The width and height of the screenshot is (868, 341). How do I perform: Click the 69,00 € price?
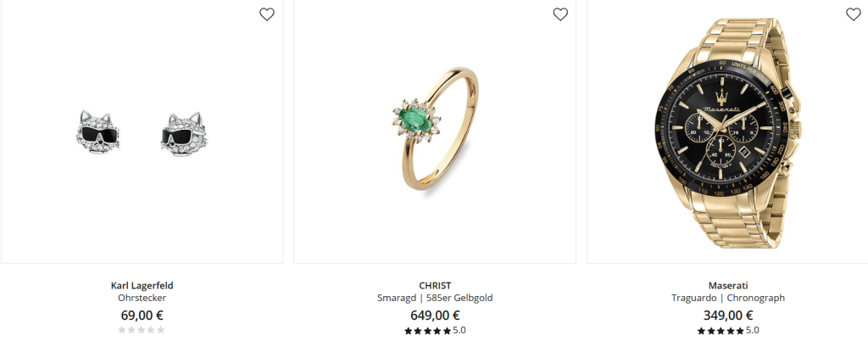pos(142,316)
